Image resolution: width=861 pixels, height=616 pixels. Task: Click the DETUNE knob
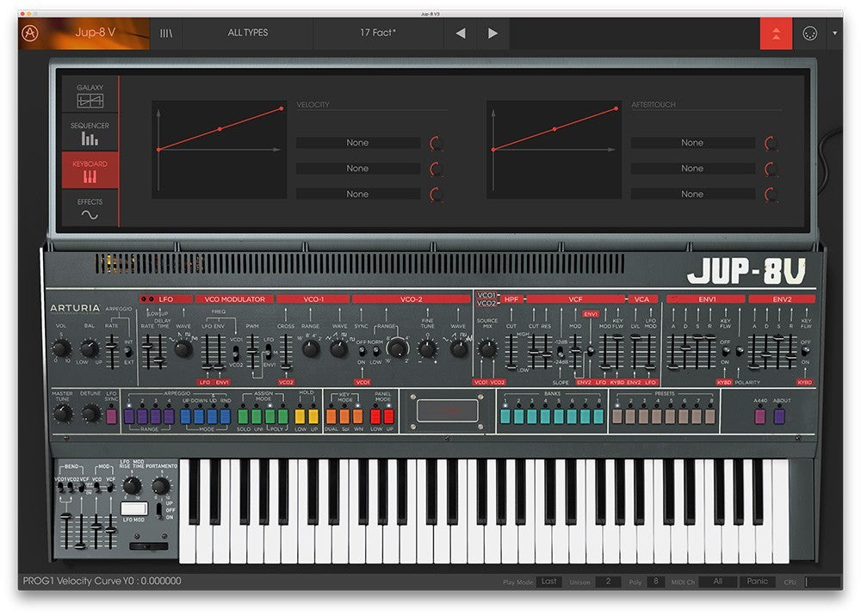tap(90, 414)
